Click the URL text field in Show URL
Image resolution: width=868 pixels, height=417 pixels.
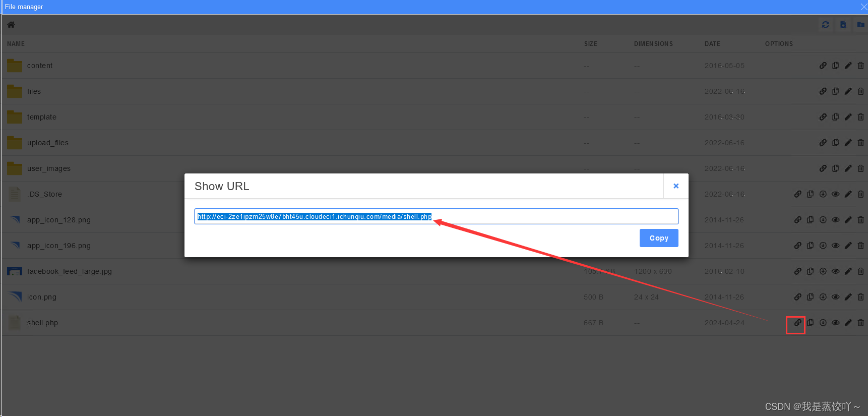[437, 216]
